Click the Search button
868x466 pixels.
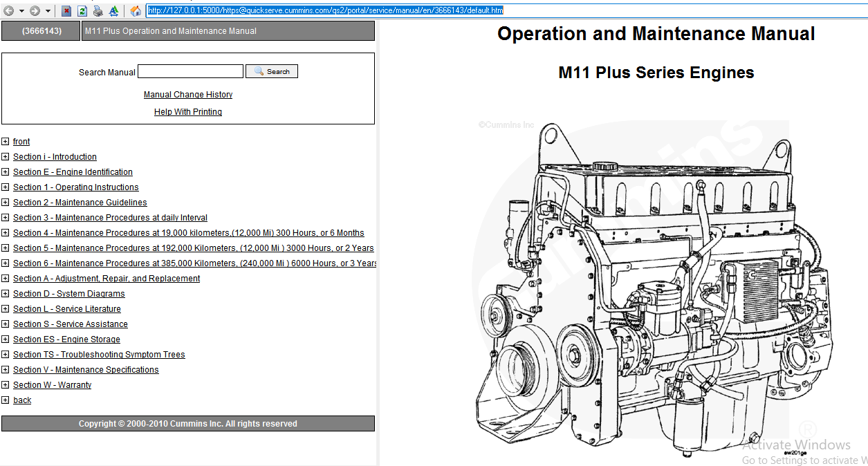[x=272, y=71]
